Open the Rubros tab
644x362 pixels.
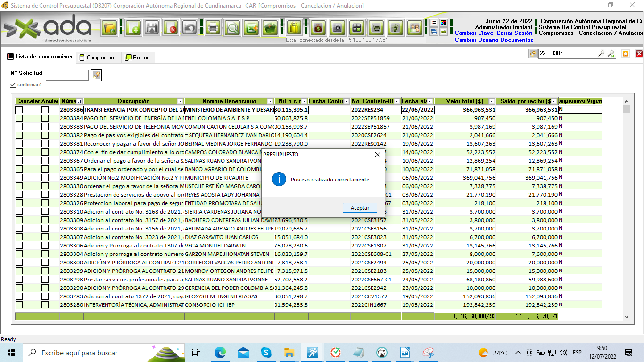tap(137, 58)
